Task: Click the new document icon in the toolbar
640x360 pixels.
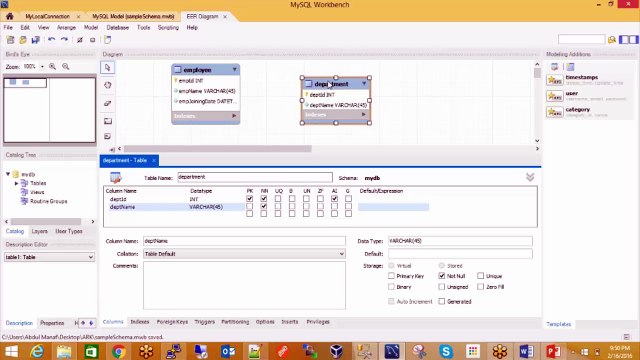Action: click(x=107, y=40)
